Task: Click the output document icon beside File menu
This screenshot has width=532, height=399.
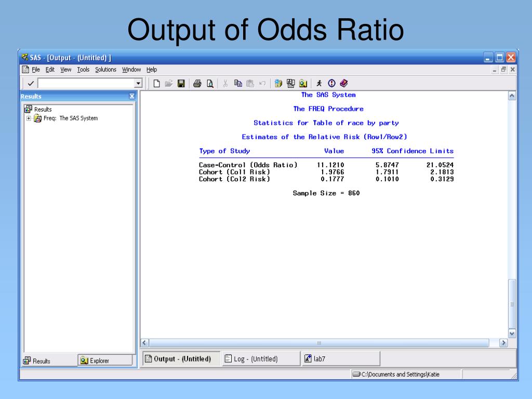Action: tap(25, 70)
